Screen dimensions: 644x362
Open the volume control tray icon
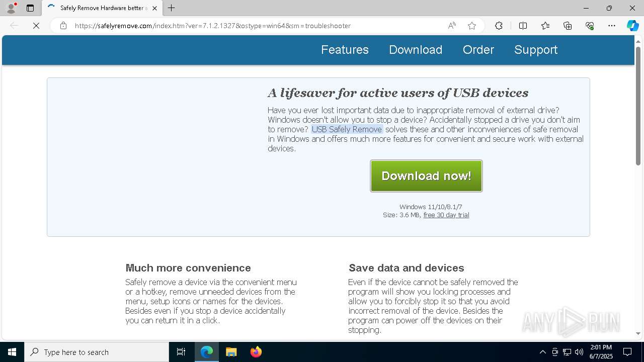579,352
